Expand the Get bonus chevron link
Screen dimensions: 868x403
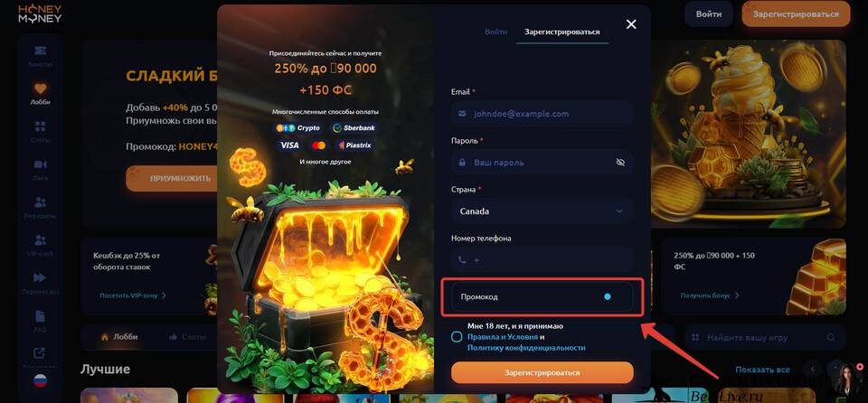click(711, 295)
